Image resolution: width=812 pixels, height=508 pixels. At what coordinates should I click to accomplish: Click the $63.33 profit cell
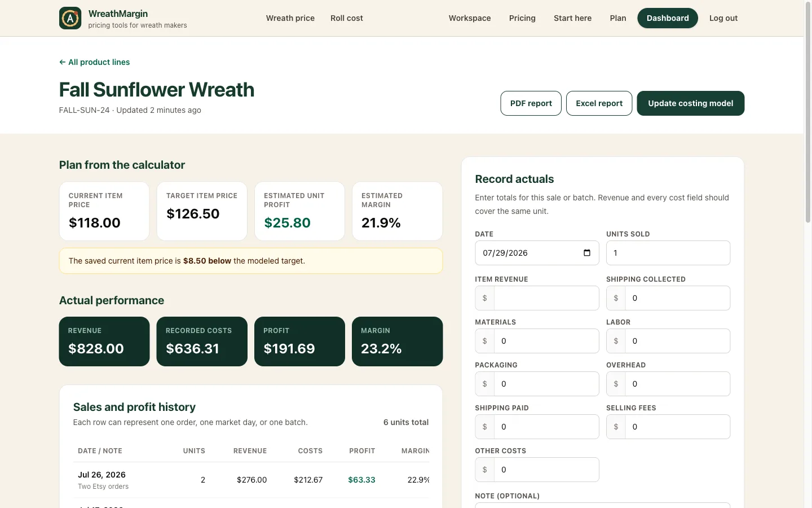(x=361, y=480)
